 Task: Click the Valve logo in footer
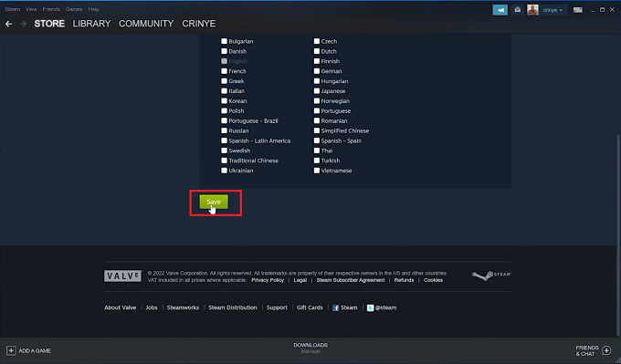122,276
